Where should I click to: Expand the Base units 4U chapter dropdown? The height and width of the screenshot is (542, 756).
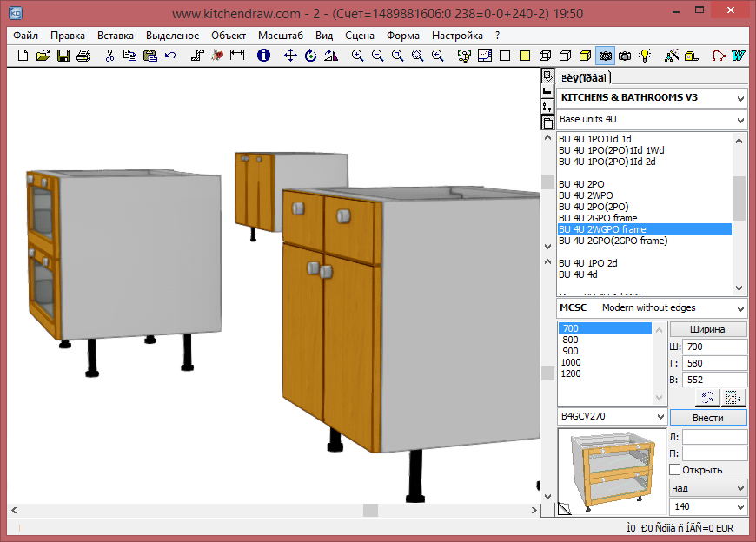(x=740, y=121)
